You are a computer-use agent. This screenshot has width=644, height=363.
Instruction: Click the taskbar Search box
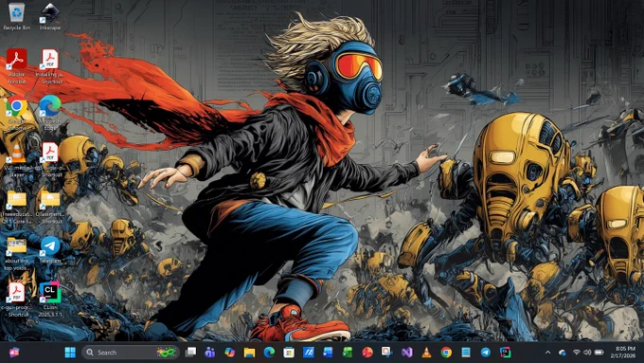point(130,353)
